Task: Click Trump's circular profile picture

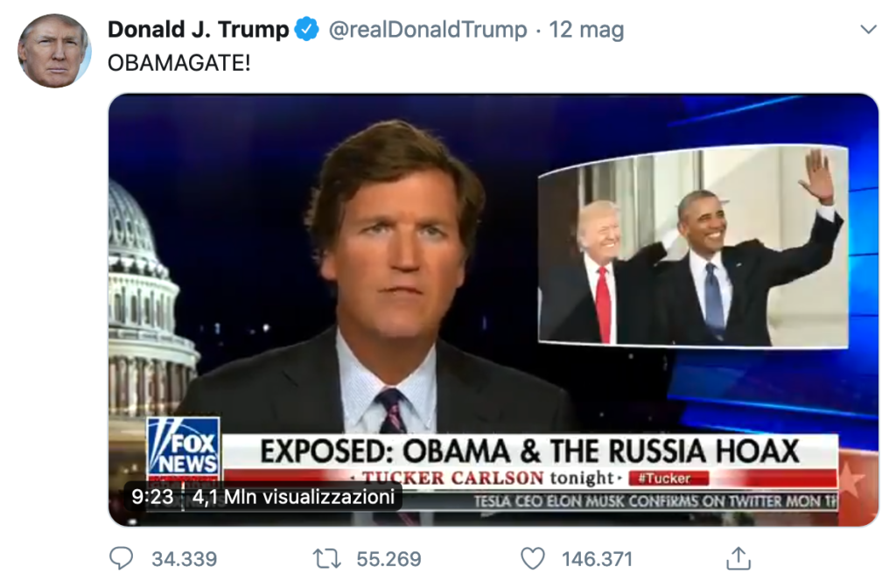Action: [x=53, y=48]
